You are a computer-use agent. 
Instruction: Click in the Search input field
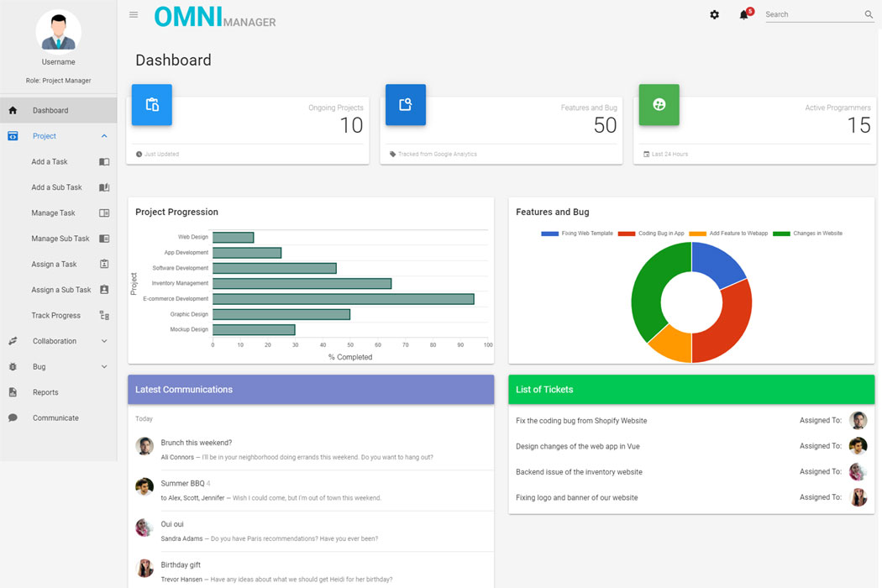[x=812, y=15]
